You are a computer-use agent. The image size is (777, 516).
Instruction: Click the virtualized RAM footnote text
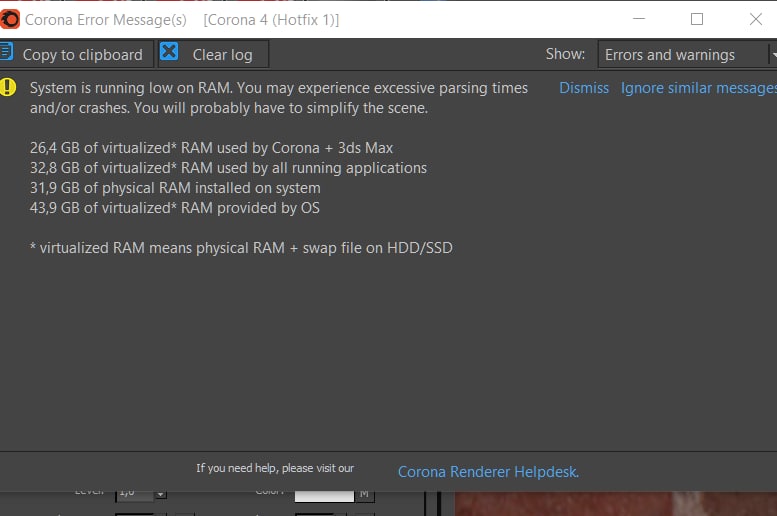(241, 248)
